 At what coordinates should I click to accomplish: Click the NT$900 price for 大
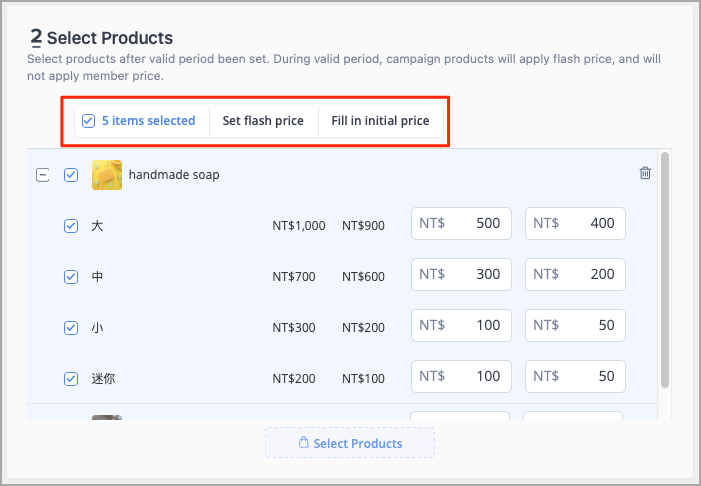tap(363, 226)
